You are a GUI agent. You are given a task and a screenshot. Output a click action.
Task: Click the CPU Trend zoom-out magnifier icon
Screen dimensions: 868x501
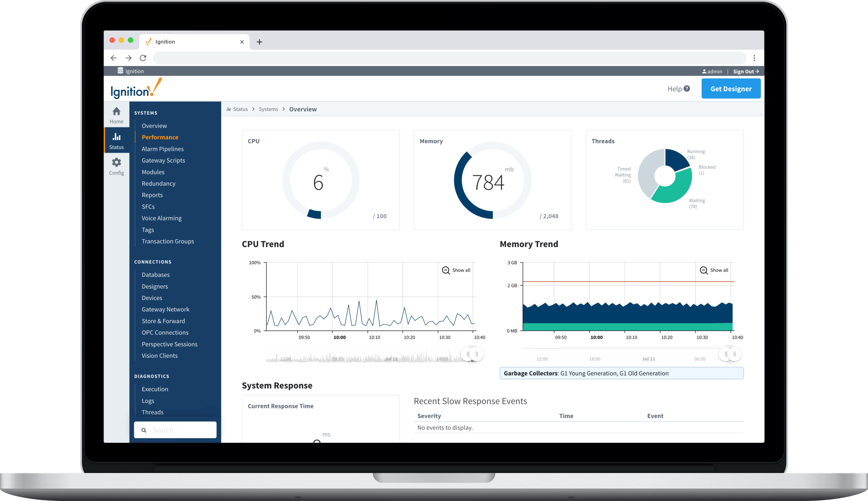tap(446, 270)
